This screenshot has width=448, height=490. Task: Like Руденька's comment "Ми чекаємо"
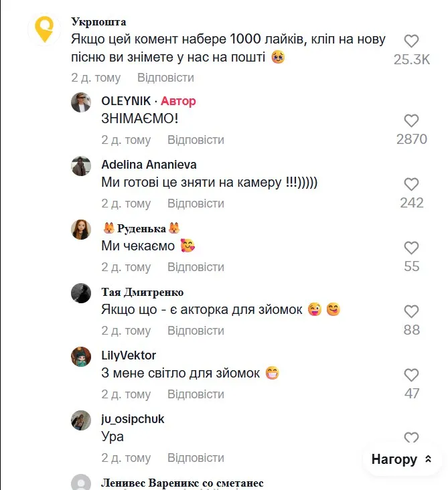[411, 248]
